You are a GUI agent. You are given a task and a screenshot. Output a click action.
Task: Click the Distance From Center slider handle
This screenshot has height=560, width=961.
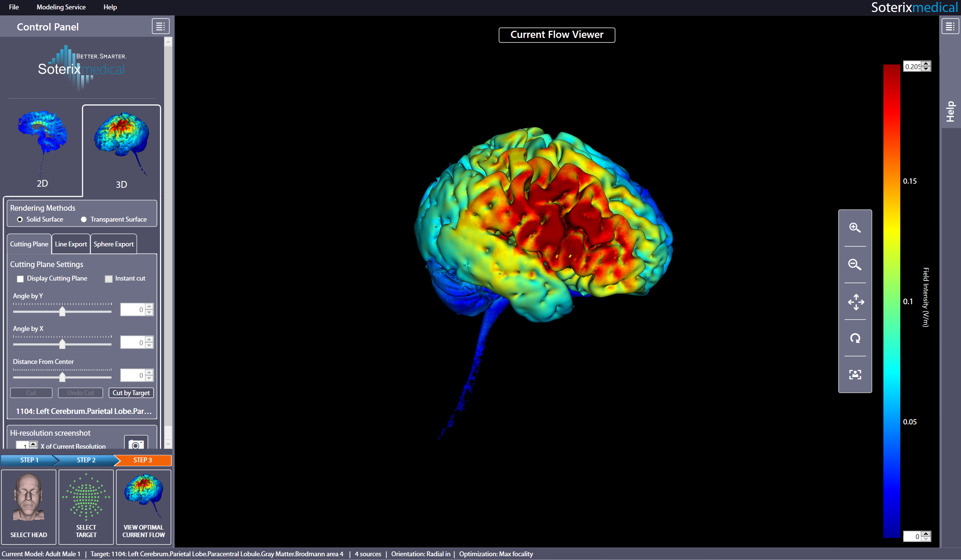pyautogui.click(x=62, y=377)
